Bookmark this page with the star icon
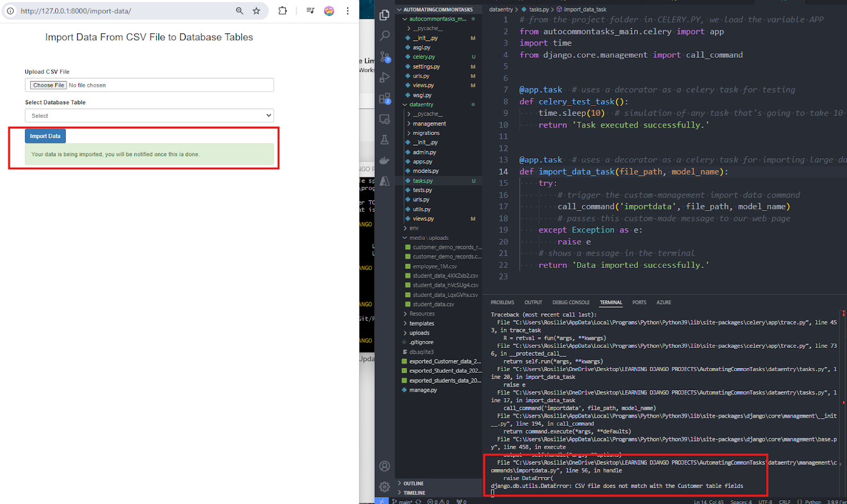This screenshot has width=847, height=504. coord(257,11)
